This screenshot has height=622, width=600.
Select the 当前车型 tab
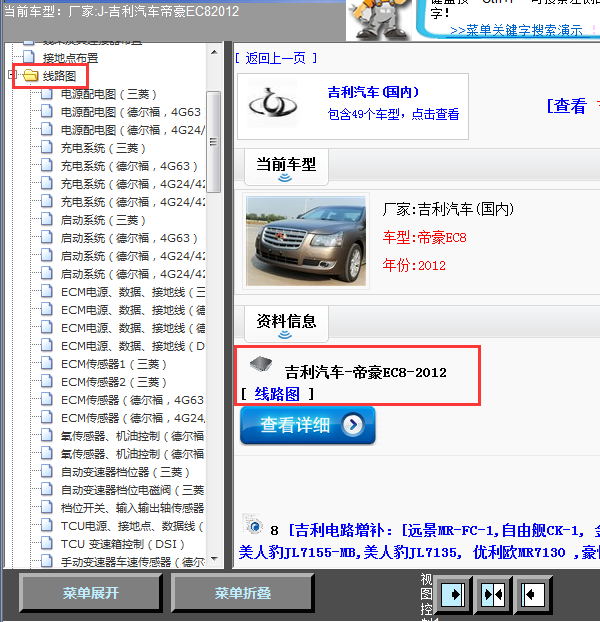click(x=286, y=167)
